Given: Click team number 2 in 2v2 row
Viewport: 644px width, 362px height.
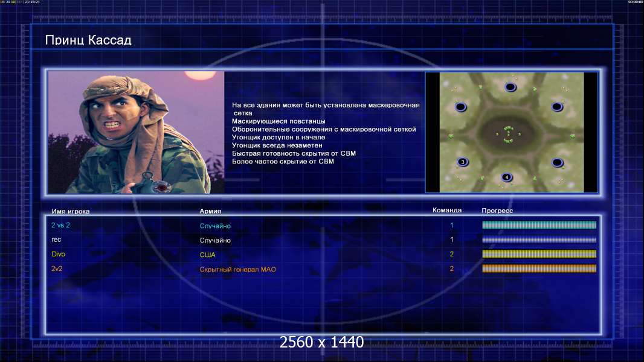Looking at the screenshot, I should coord(452,269).
